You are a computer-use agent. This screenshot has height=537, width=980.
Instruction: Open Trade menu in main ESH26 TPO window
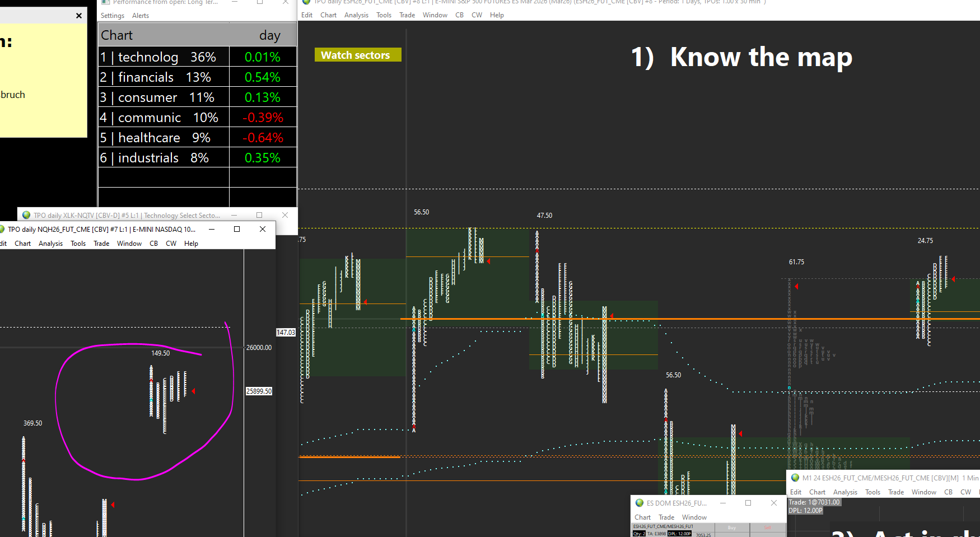coord(407,15)
